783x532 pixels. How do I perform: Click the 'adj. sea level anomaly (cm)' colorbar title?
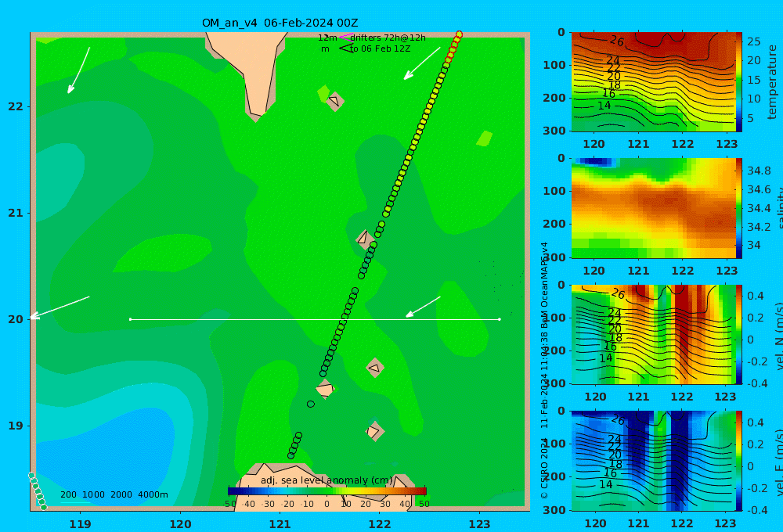pyautogui.click(x=327, y=480)
